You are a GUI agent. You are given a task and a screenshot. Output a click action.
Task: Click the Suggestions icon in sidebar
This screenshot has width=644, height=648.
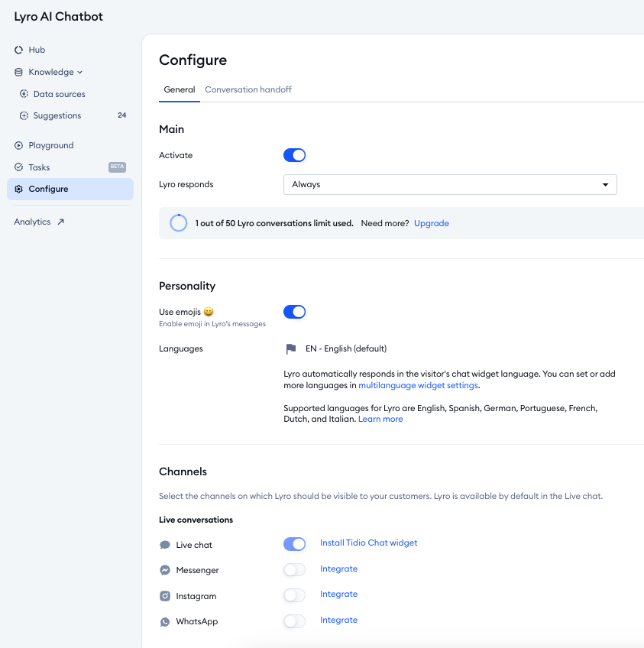(x=24, y=116)
